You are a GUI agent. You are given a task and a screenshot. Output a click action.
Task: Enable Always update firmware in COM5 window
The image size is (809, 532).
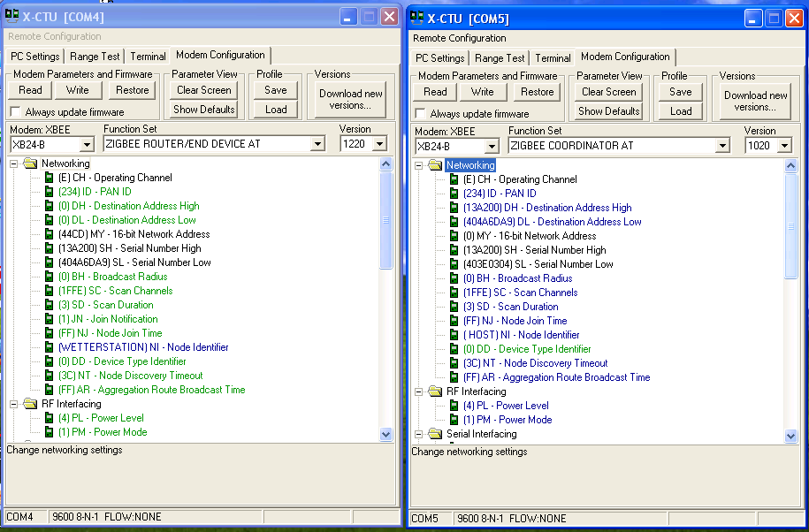[x=421, y=113]
